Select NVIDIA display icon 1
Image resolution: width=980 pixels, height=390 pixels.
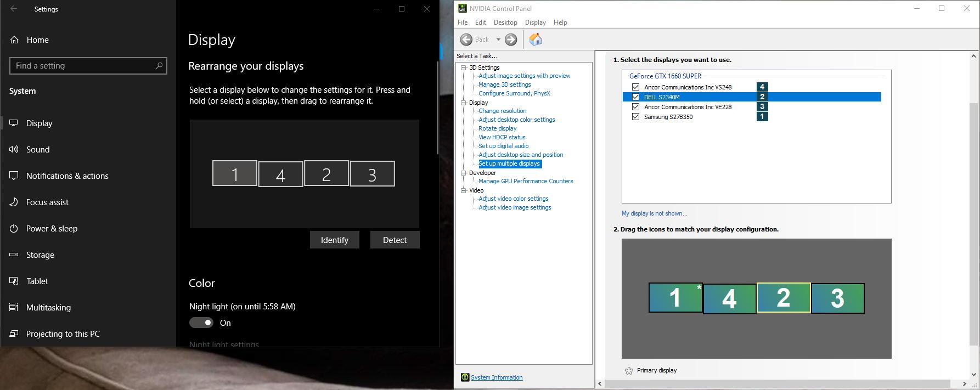coord(675,298)
